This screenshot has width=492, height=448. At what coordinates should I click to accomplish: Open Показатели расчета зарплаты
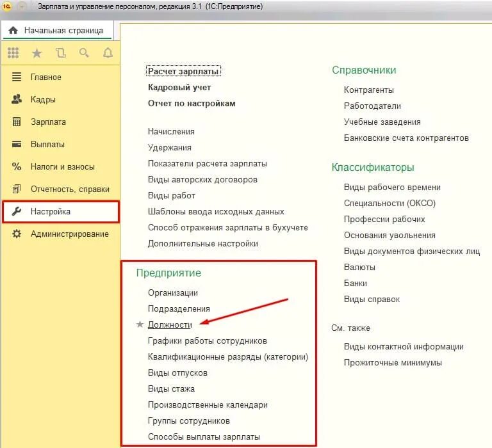(x=208, y=163)
